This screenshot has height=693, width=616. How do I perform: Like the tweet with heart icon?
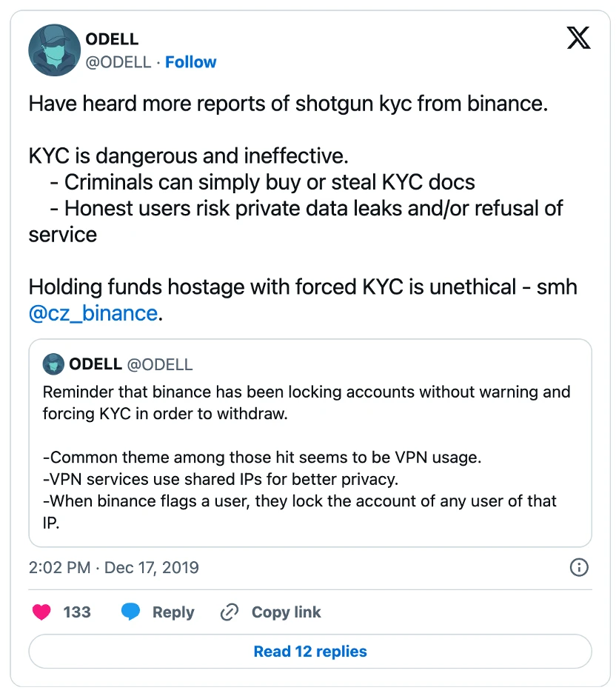43,612
